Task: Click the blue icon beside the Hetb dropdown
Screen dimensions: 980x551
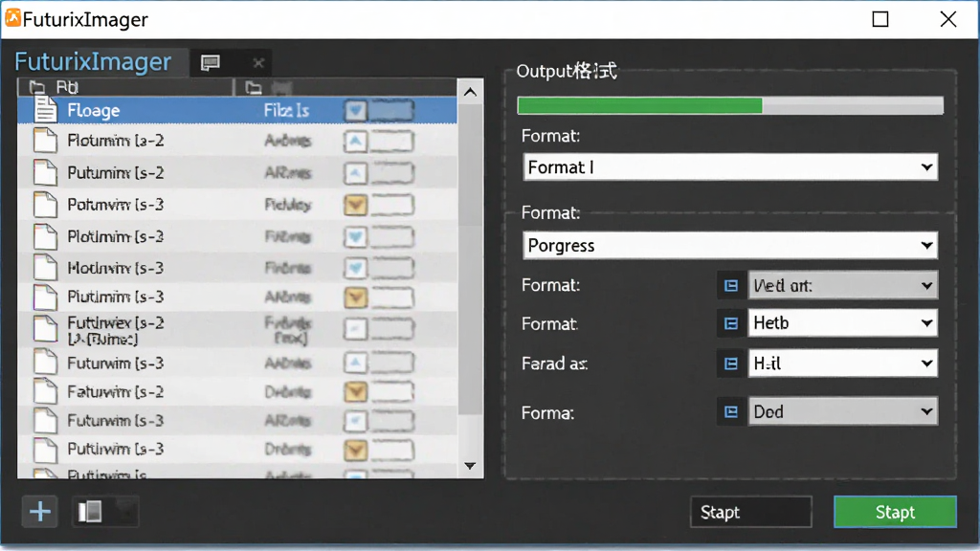Action: click(730, 323)
